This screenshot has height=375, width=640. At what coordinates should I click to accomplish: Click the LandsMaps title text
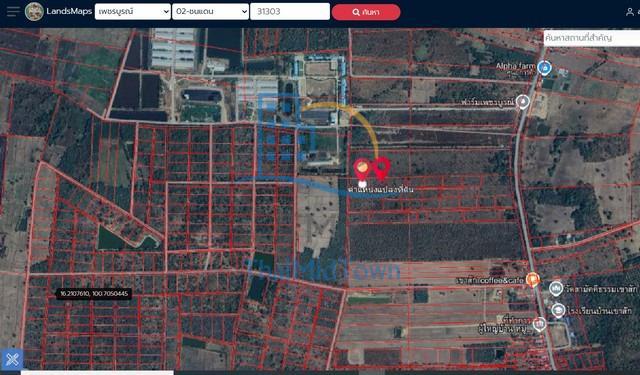click(69, 11)
